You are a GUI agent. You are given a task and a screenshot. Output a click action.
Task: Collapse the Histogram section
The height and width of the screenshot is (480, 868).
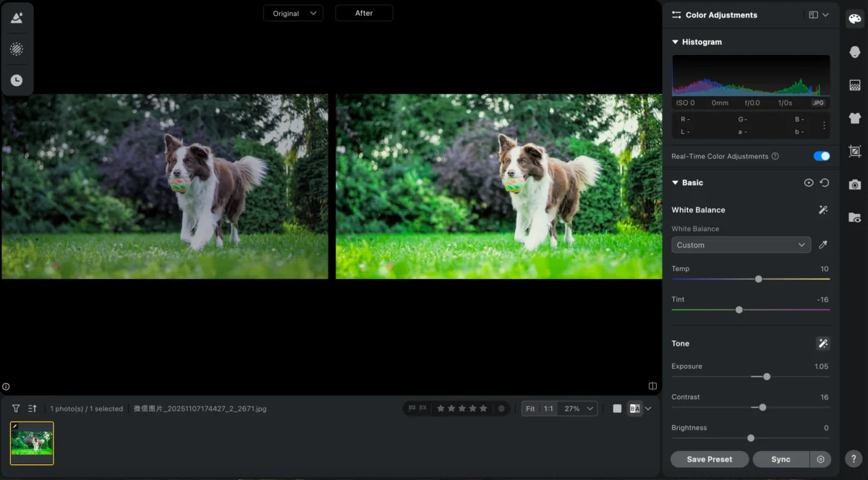(x=675, y=41)
